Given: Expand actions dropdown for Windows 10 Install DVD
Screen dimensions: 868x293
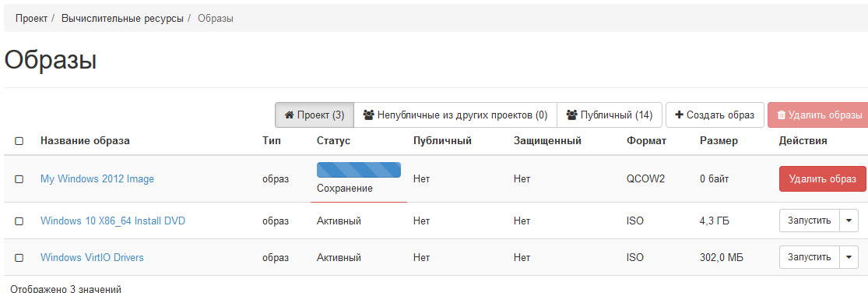Looking at the screenshot, I should [x=849, y=221].
